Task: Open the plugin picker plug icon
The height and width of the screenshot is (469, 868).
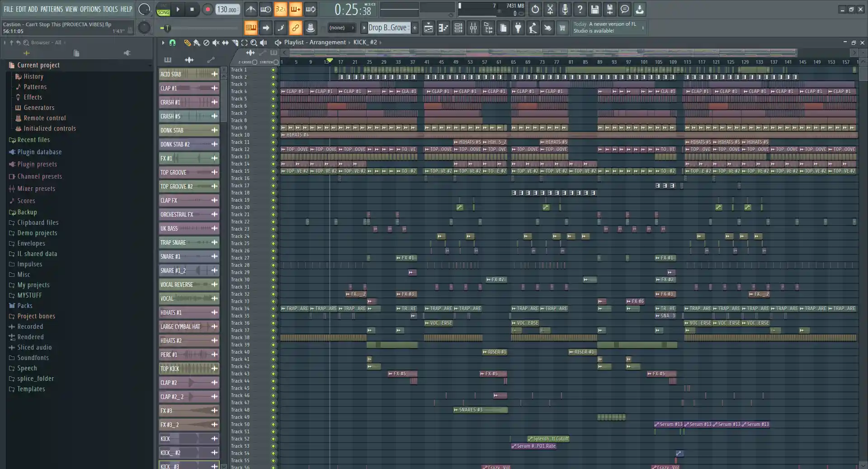Action: pyautogui.click(x=518, y=28)
